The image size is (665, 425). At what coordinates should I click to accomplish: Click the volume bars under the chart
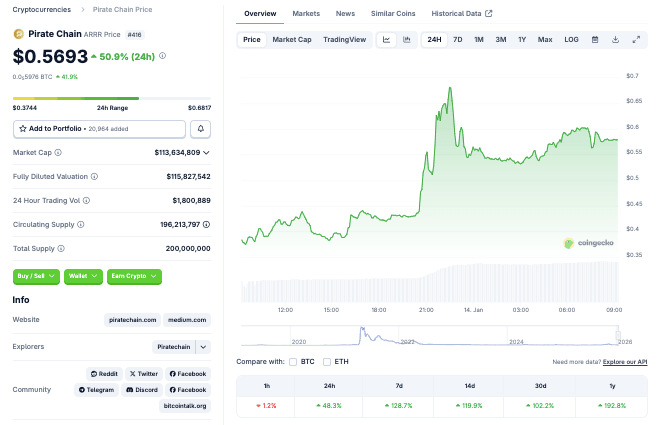430,283
